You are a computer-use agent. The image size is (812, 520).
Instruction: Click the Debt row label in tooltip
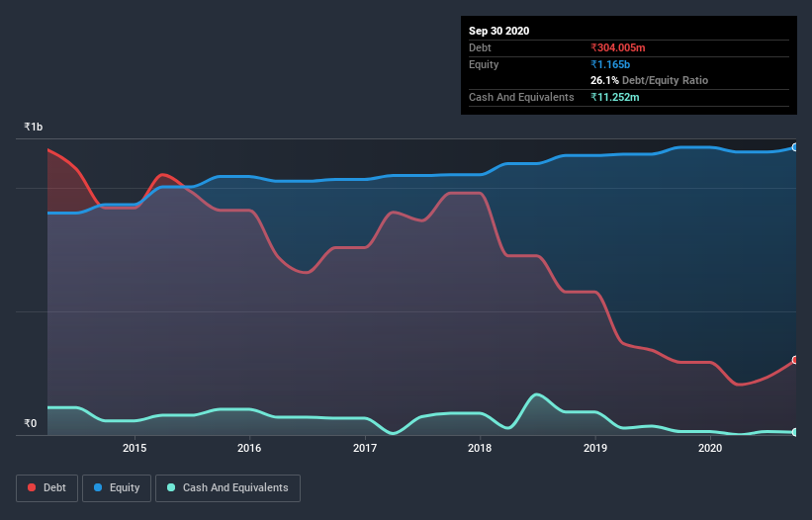pyautogui.click(x=480, y=47)
